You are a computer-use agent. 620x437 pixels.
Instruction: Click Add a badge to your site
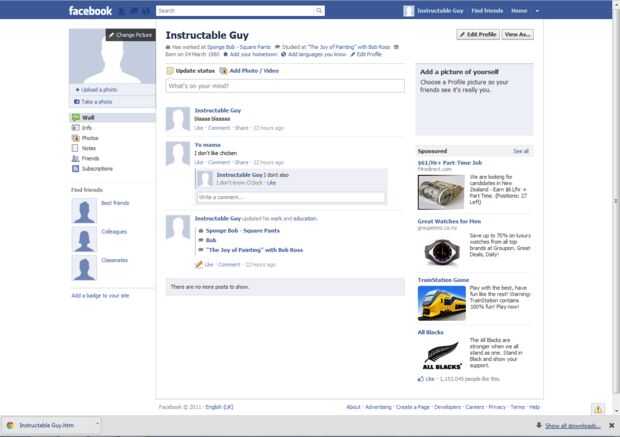click(x=100, y=295)
